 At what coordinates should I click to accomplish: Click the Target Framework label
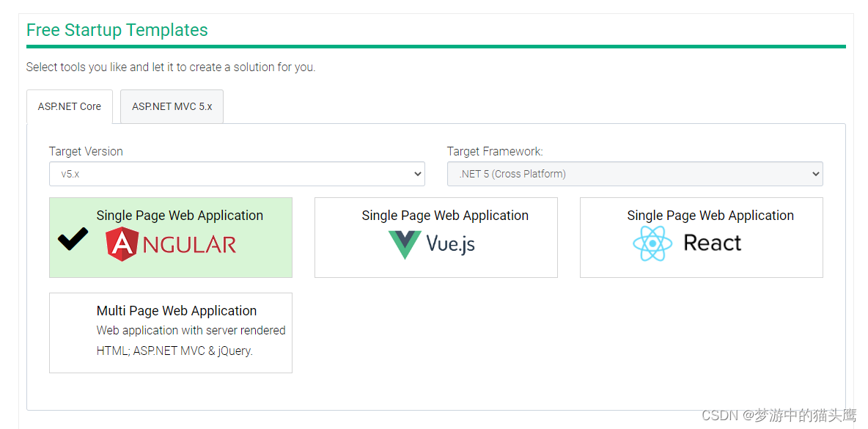point(495,151)
